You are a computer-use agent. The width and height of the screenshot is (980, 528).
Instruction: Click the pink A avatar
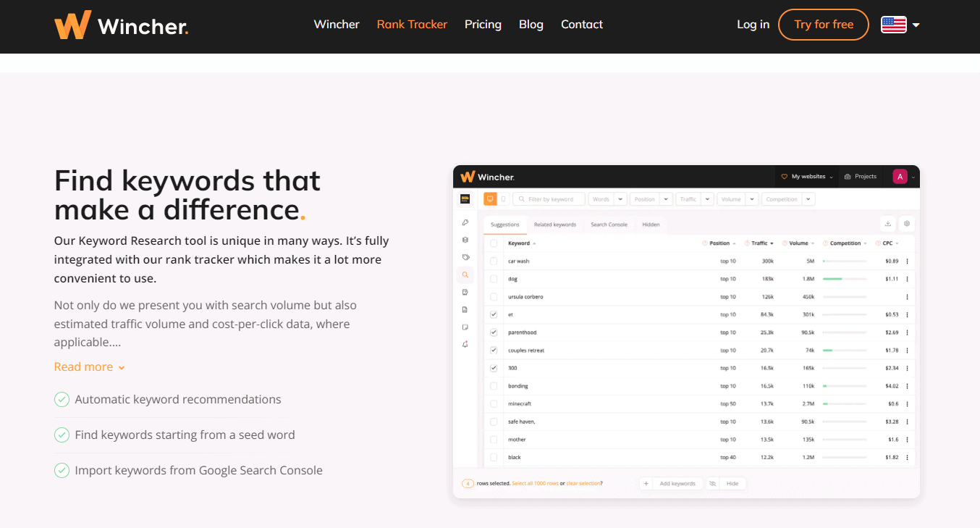[900, 177]
